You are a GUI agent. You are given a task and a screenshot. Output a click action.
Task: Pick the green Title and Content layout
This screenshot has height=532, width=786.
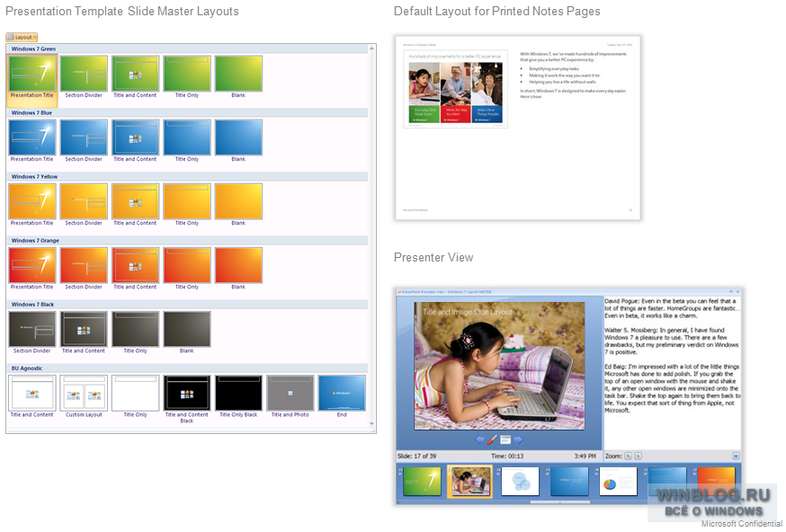(135, 76)
